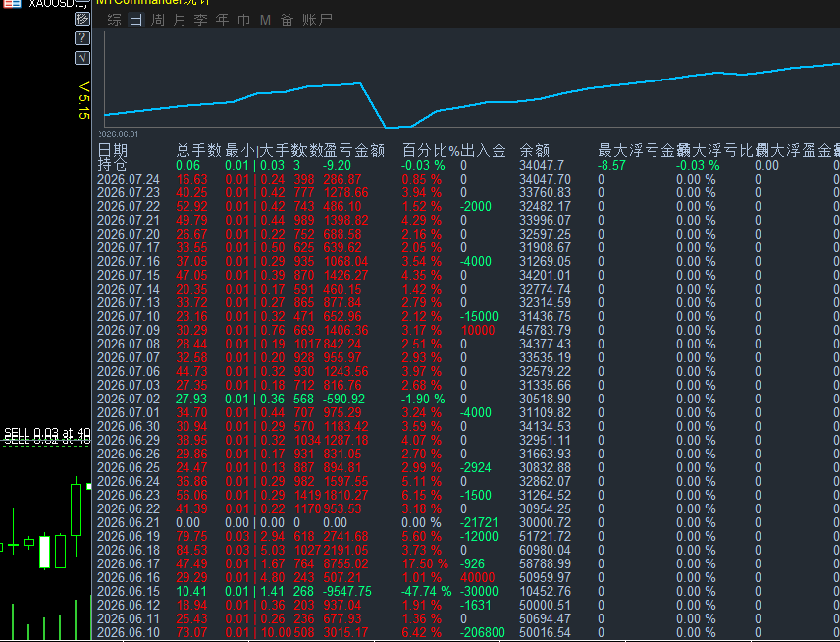Viewport: 840px width, 642px height.
Task: Click the 10000 deposit value
Action: point(478,330)
